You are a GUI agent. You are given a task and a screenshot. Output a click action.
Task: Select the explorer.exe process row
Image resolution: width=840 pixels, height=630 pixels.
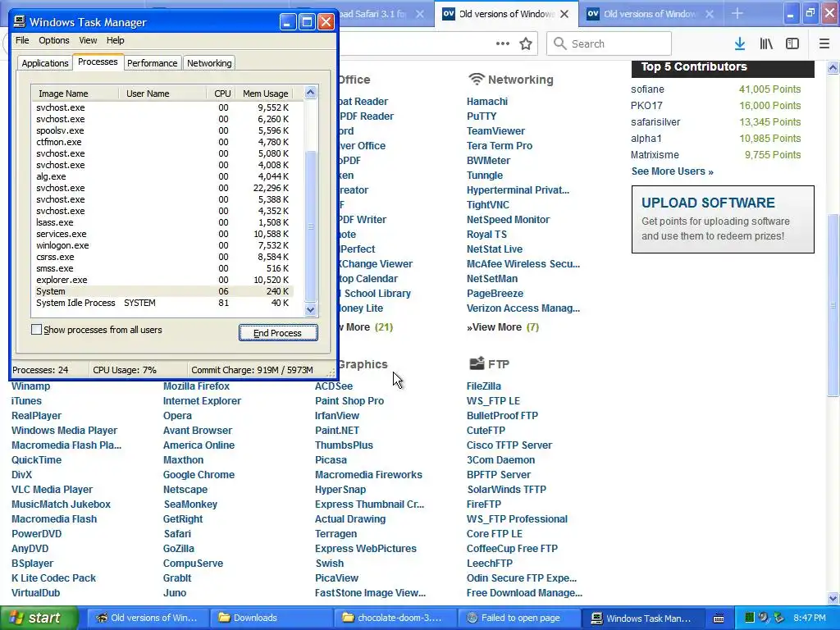coord(162,280)
